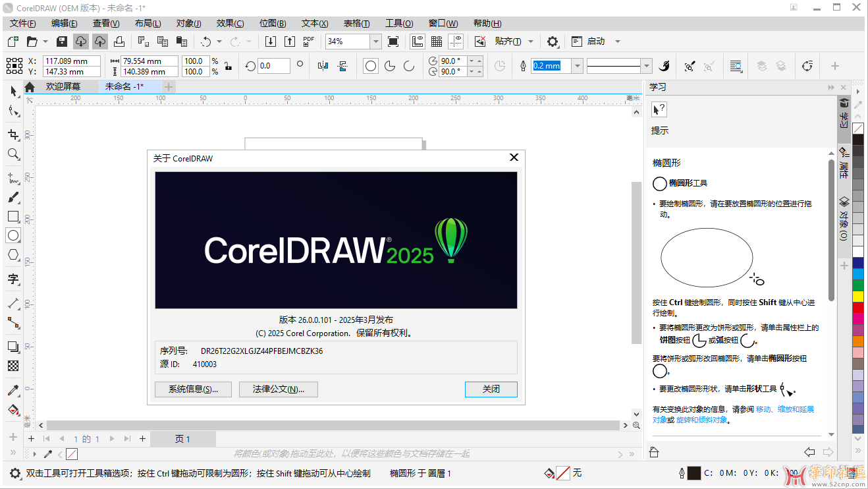Open the line style dropdown
This screenshot has width=868, height=489.
tap(647, 66)
